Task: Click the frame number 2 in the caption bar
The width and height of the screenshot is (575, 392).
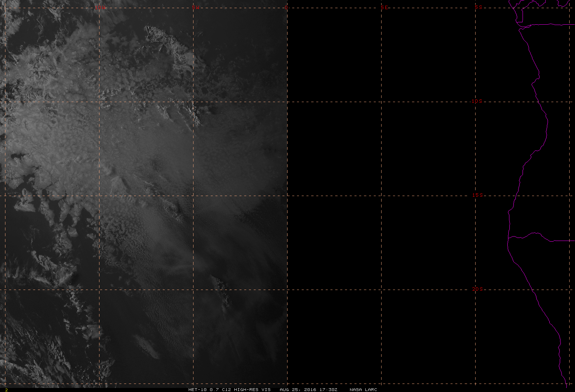Action: (6, 390)
